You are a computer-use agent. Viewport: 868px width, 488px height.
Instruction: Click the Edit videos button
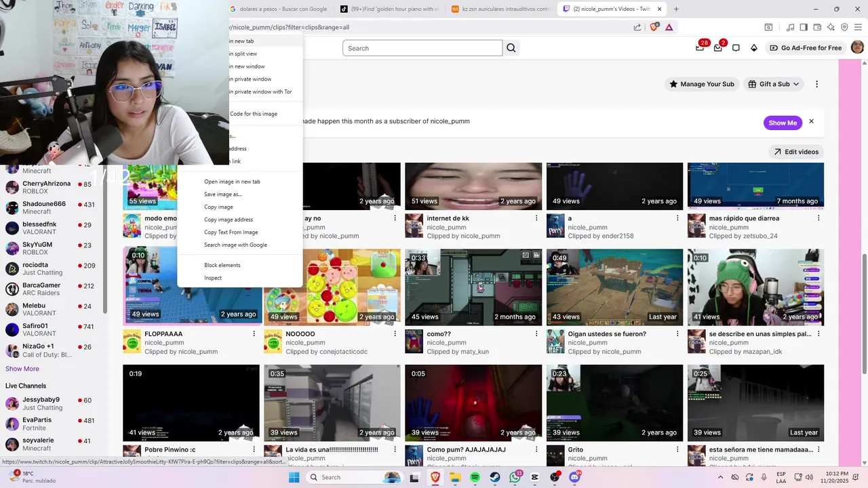(796, 152)
